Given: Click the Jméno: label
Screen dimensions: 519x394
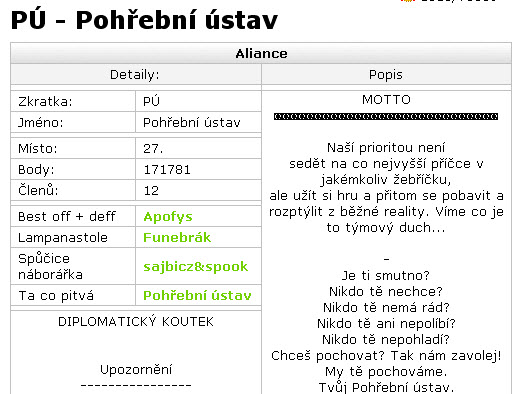Looking at the screenshot, I should pos(40,123).
